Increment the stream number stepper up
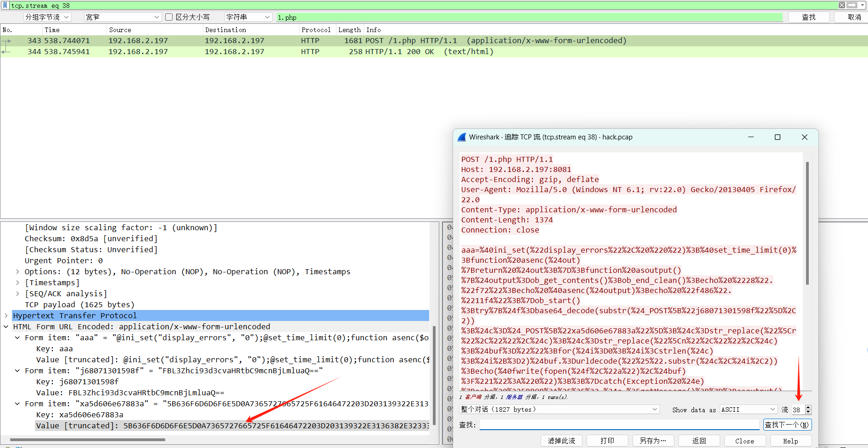This screenshot has width=868, height=448. pos(808,407)
